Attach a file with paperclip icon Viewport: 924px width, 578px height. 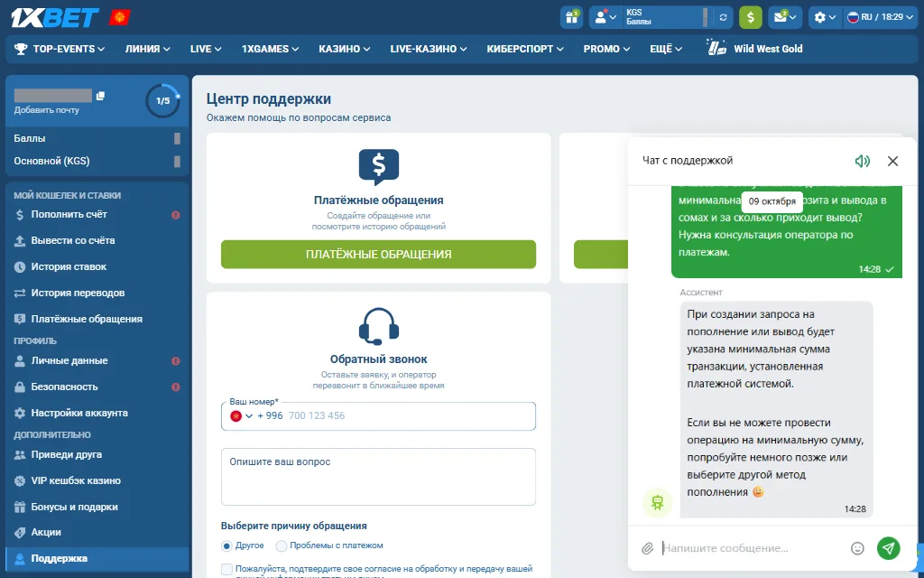647,548
